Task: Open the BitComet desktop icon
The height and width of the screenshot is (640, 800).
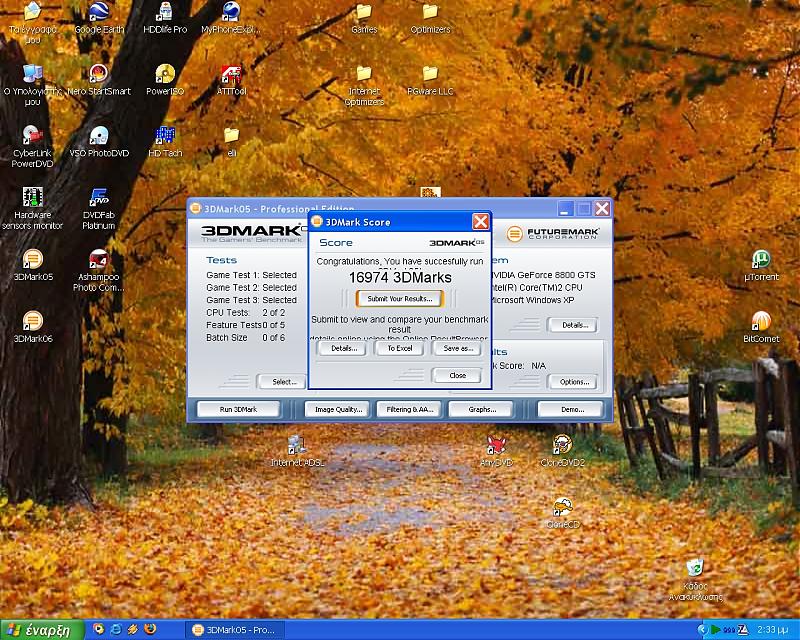Action: coord(761,327)
